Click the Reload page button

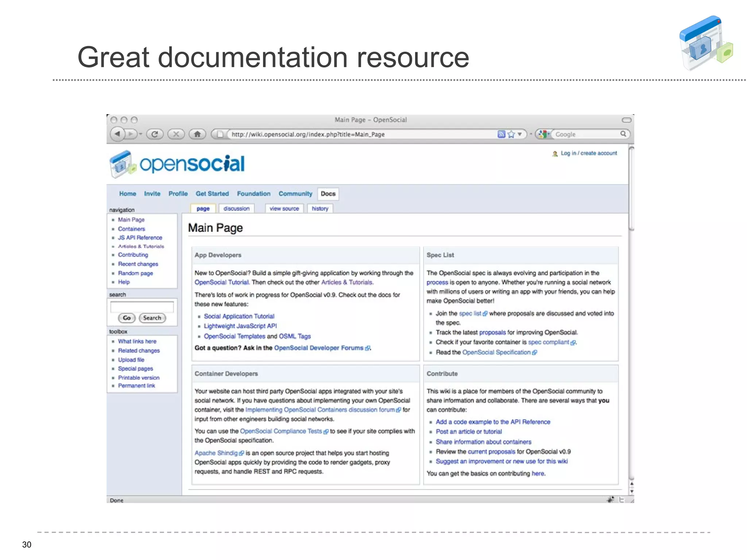(155, 134)
